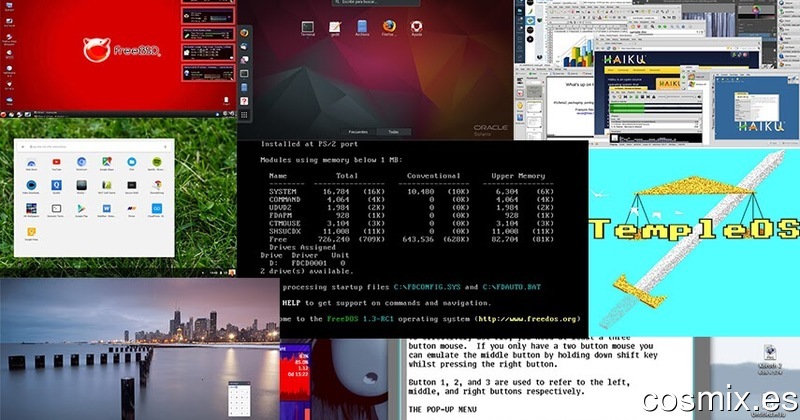This screenshot has height=420, width=800.
Task: Click the 'SHSUCDX' row name in the FreeDOS memory table
Action: tap(285, 231)
